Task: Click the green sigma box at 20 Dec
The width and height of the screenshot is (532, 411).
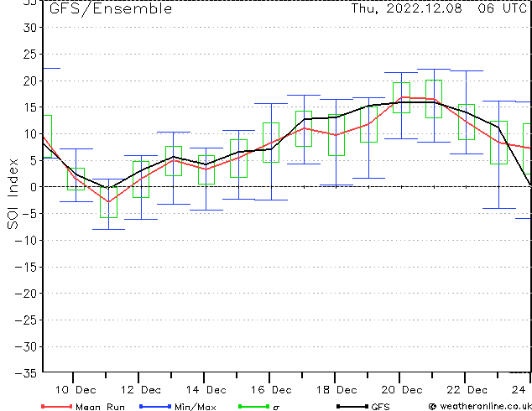Action: [401, 97]
